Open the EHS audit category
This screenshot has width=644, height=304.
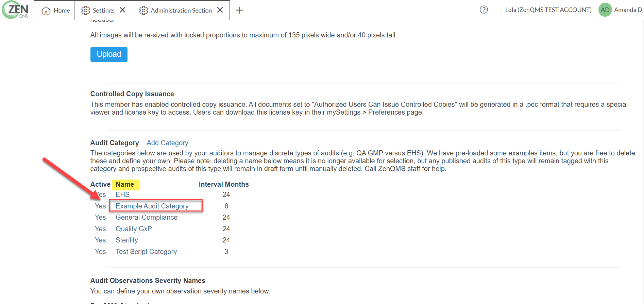coord(122,195)
